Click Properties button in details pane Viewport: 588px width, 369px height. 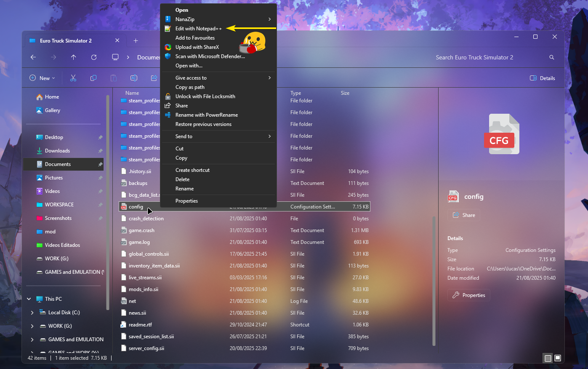tap(469, 295)
